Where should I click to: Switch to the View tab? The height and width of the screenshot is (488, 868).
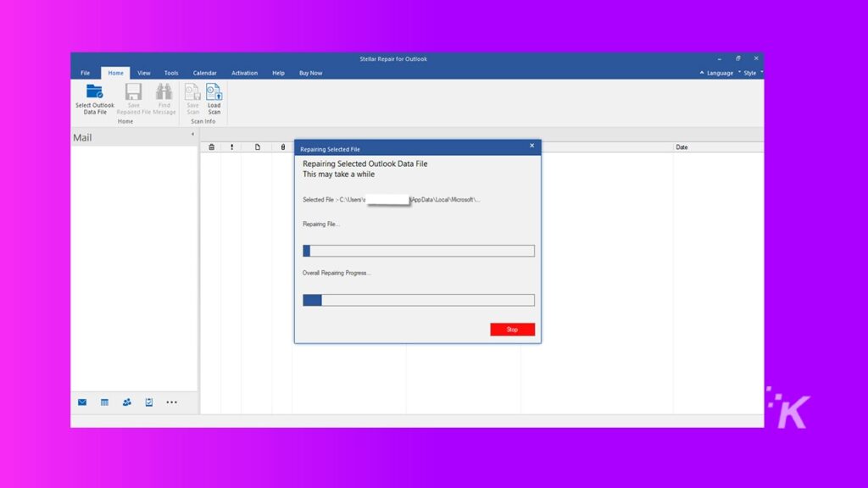tap(144, 73)
